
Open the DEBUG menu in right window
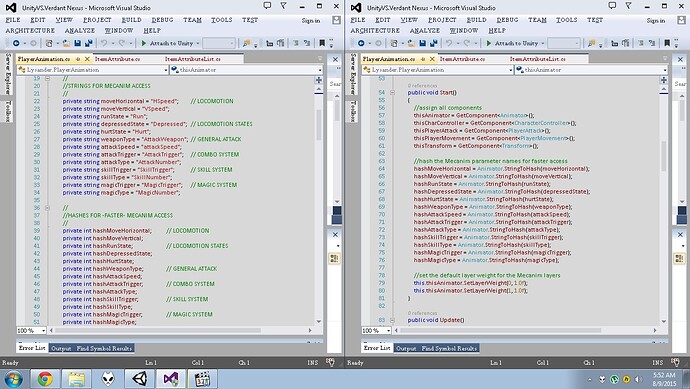pyautogui.click(x=507, y=20)
